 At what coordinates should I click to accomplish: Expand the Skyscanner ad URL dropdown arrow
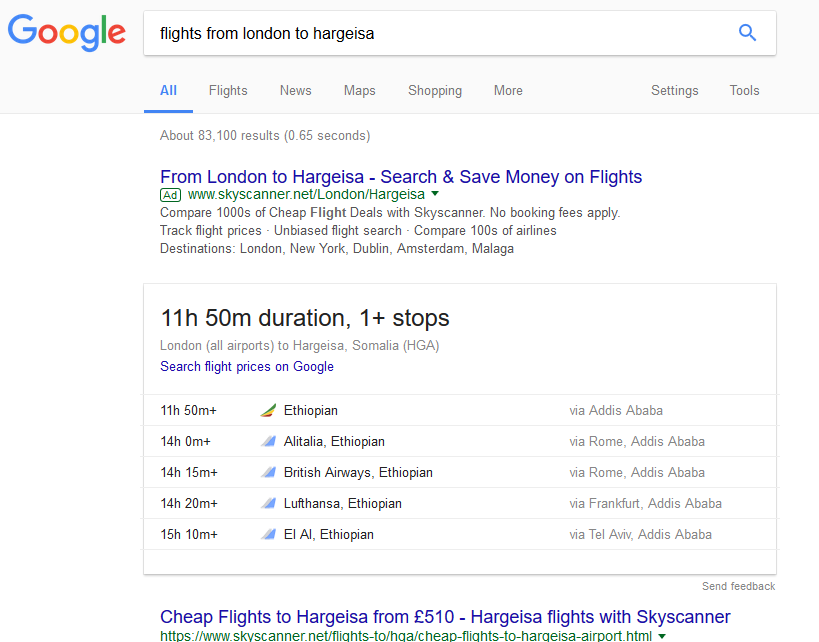[435, 194]
